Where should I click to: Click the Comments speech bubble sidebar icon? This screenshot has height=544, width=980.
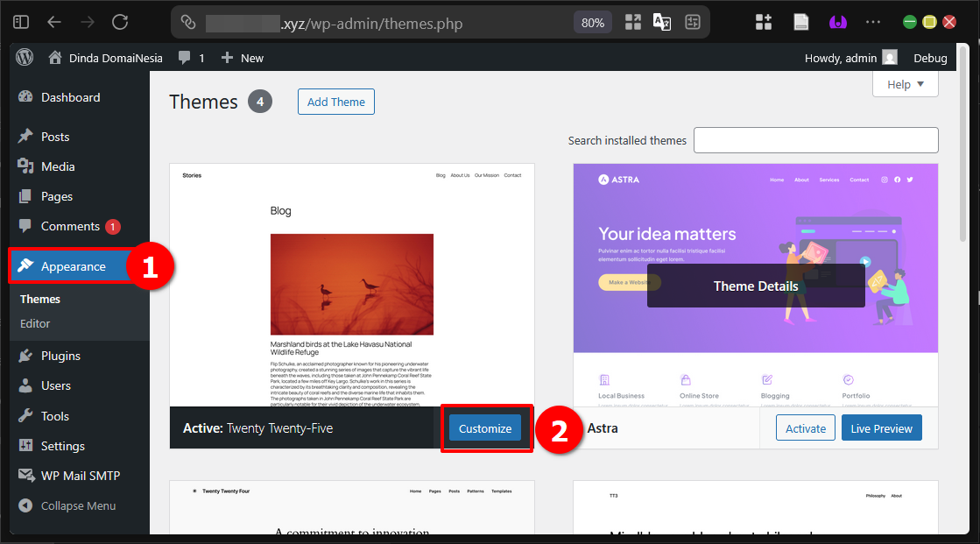(x=25, y=226)
